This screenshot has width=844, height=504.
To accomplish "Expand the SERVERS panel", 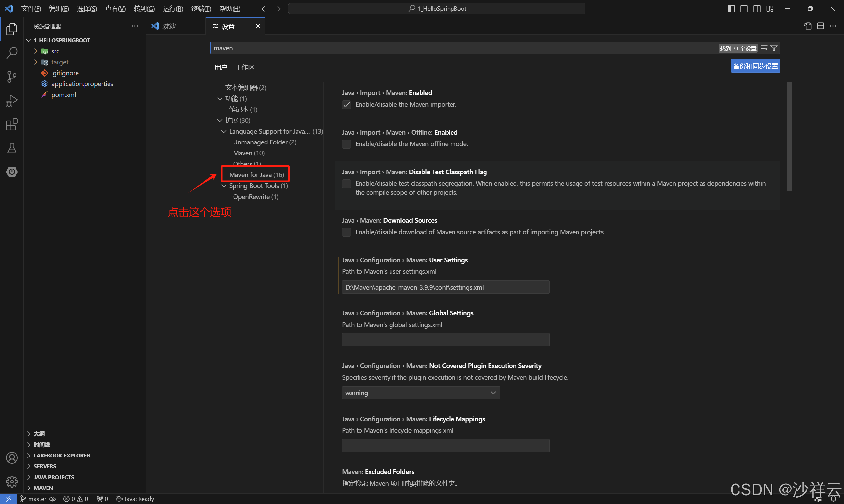I will (85, 466).
